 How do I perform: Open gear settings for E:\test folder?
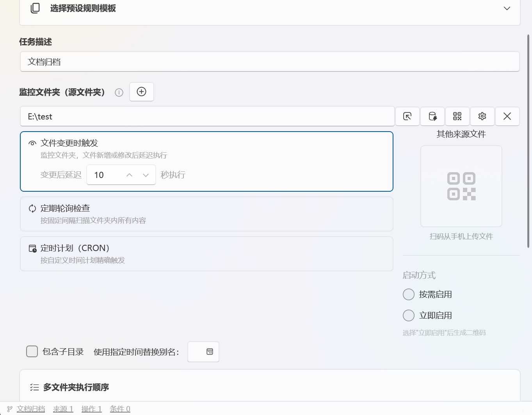(x=482, y=116)
